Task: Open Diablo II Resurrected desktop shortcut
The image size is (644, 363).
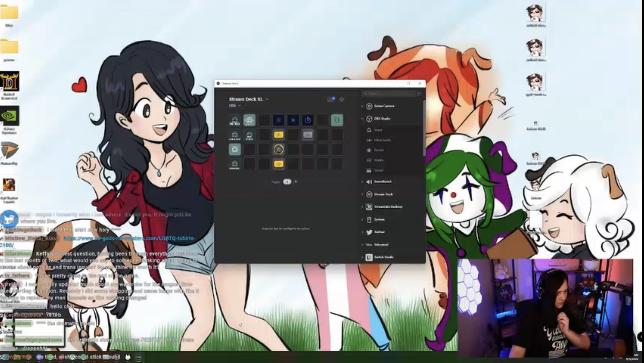Action: (x=9, y=85)
